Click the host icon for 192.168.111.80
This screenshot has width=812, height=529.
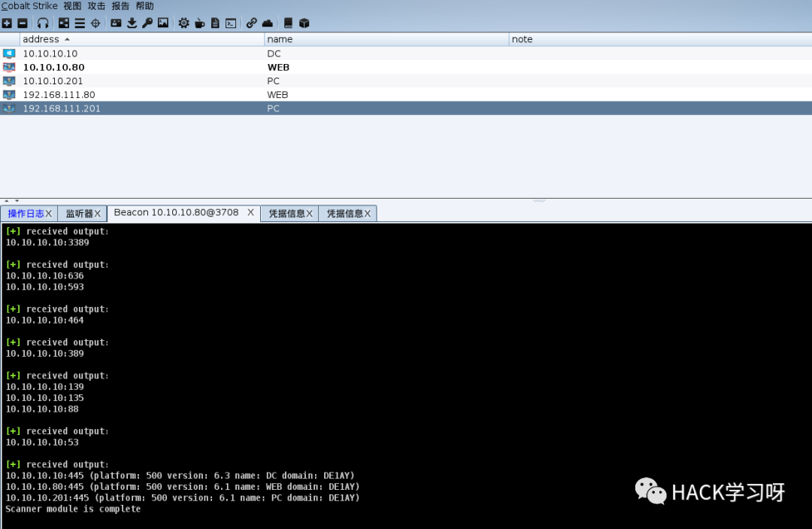tap(9, 94)
